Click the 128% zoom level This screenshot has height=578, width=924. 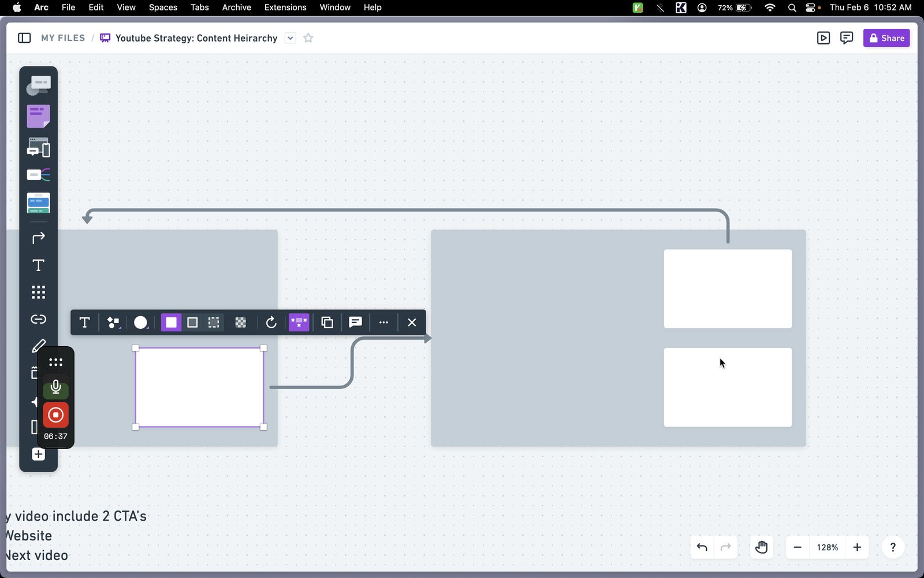click(x=827, y=547)
